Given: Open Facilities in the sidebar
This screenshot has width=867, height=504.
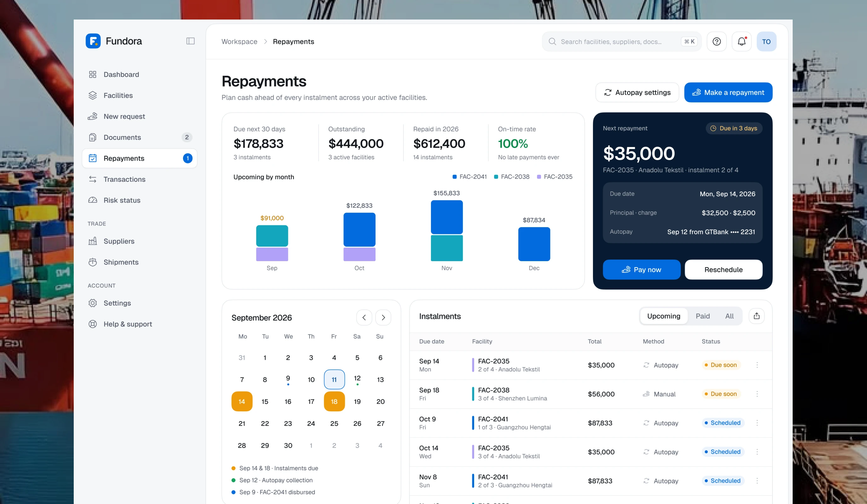Looking at the screenshot, I should pyautogui.click(x=139, y=95).
